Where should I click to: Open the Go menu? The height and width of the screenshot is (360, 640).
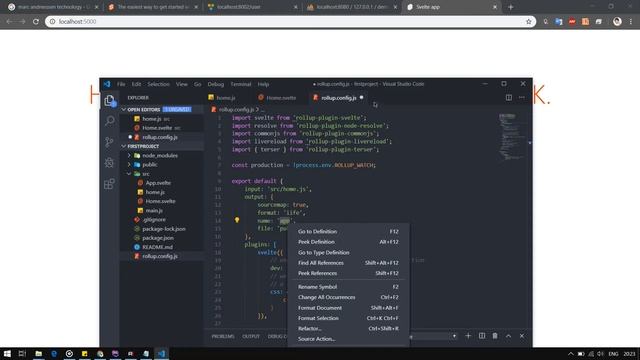click(x=198, y=84)
